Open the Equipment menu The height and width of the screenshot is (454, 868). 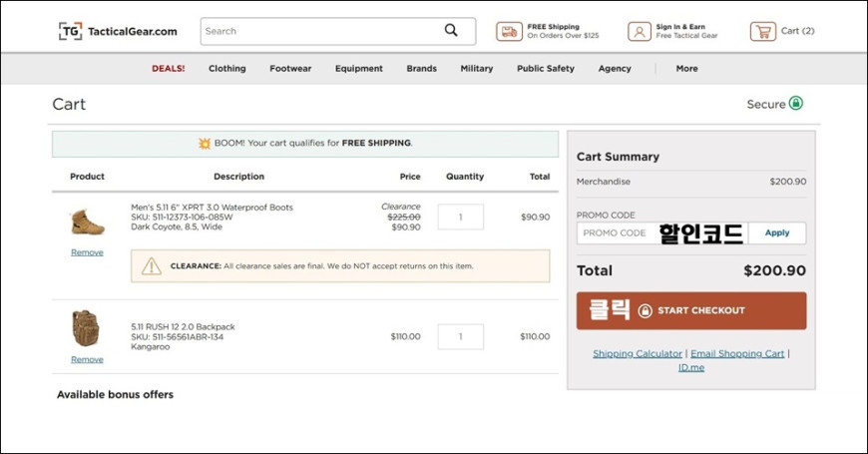[359, 69]
